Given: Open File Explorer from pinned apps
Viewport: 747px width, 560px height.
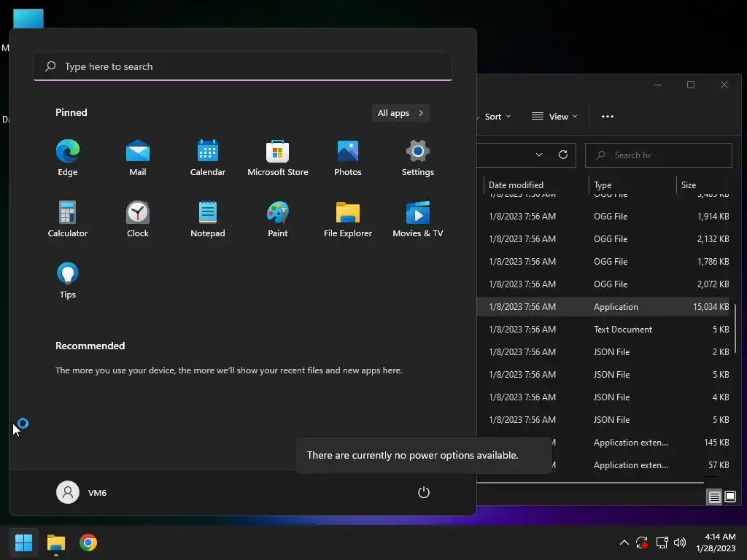Looking at the screenshot, I should [x=348, y=219].
